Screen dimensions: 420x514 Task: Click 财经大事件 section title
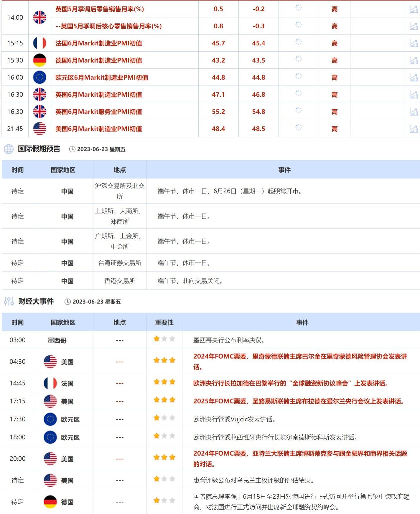coord(36,301)
